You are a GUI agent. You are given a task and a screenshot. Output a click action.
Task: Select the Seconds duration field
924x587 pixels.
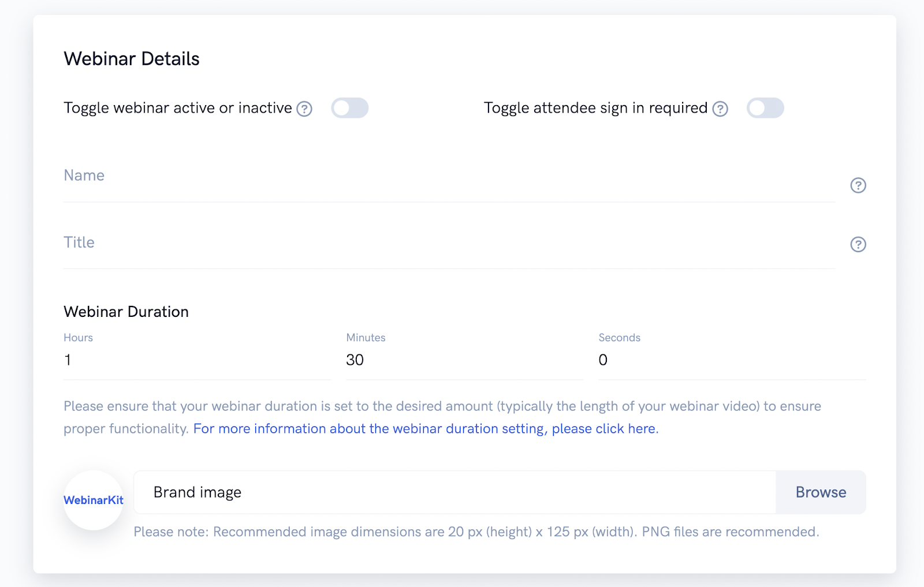(x=732, y=360)
